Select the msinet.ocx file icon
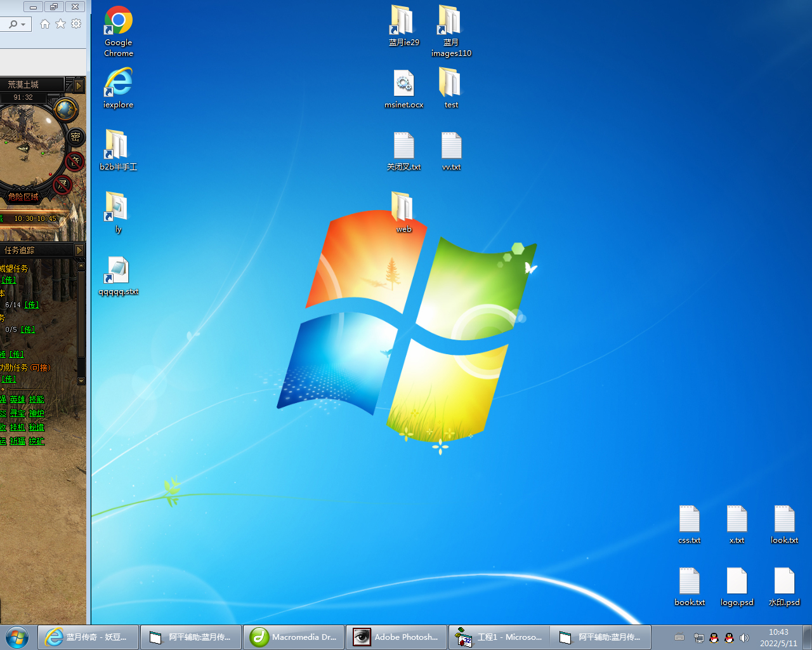Viewport: 812px width, 650px height. [404, 88]
